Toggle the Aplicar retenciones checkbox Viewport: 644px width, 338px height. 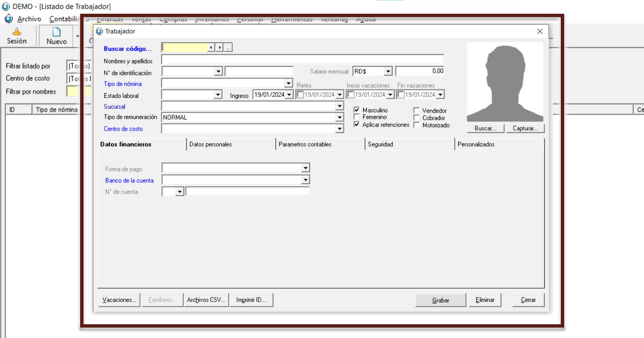click(357, 125)
